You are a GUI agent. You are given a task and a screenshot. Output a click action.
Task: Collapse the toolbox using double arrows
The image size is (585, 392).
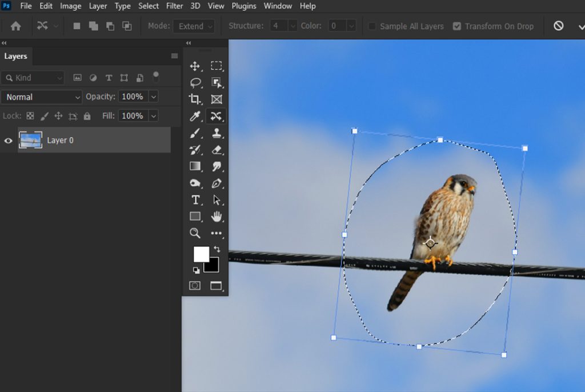tap(189, 43)
